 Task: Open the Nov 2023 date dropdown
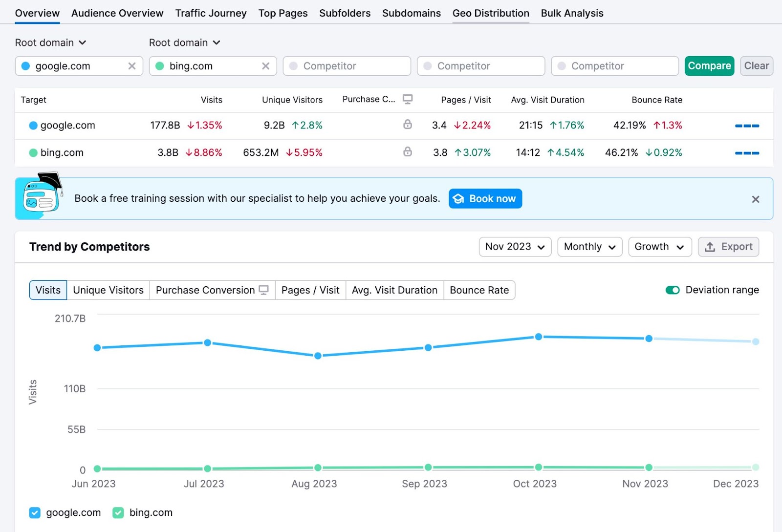point(515,247)
